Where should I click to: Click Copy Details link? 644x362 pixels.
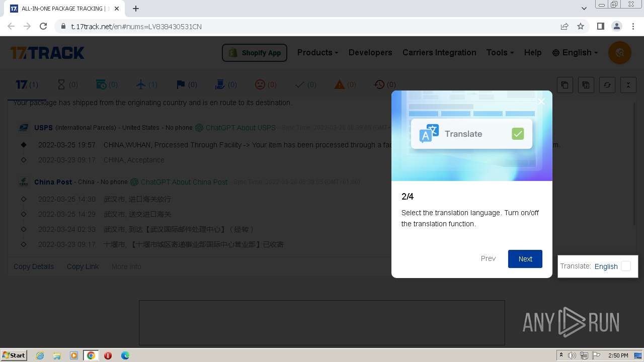(x=34, y=266)
